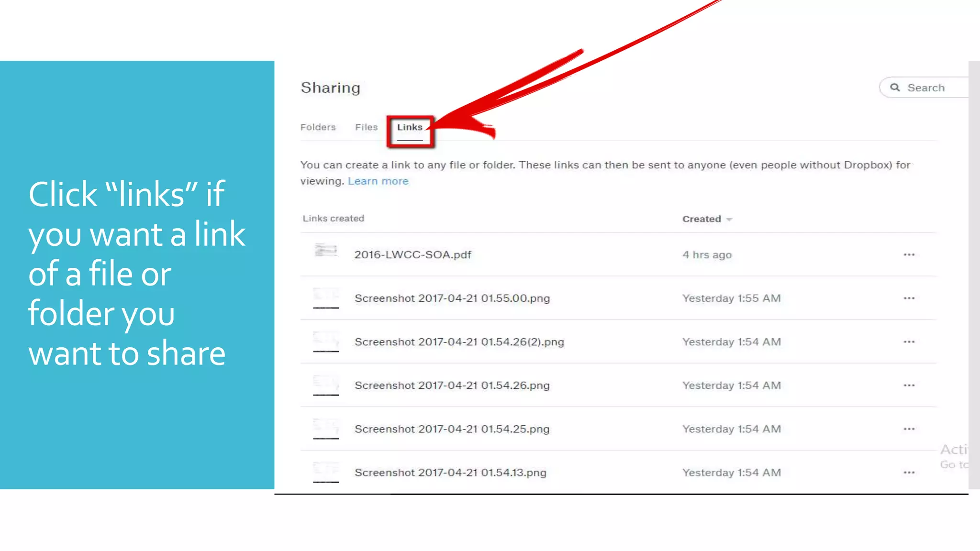
Task: Click the 2016-LWCC-SOA.pdf thumbnail icon
Action: (326, 250)
